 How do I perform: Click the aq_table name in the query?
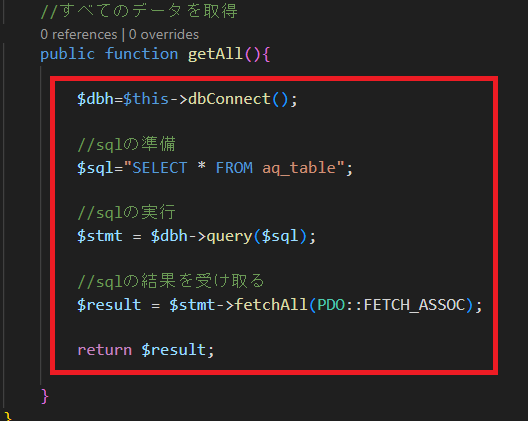click(x=299, y=168)
